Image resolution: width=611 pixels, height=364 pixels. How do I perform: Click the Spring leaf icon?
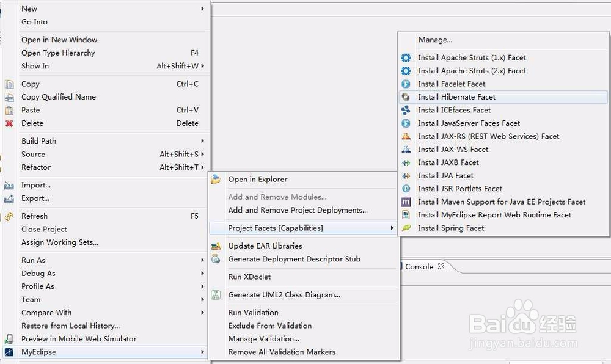click(x=406, y=228)
